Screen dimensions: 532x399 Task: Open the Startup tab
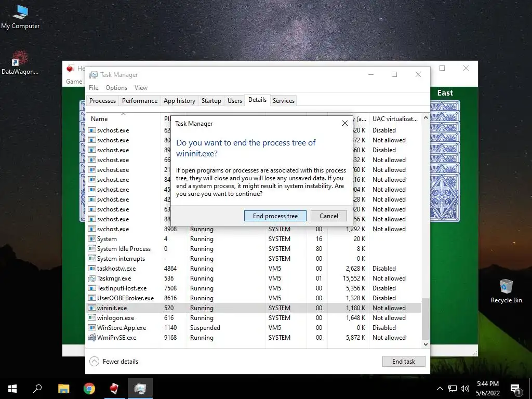(211, 101)
